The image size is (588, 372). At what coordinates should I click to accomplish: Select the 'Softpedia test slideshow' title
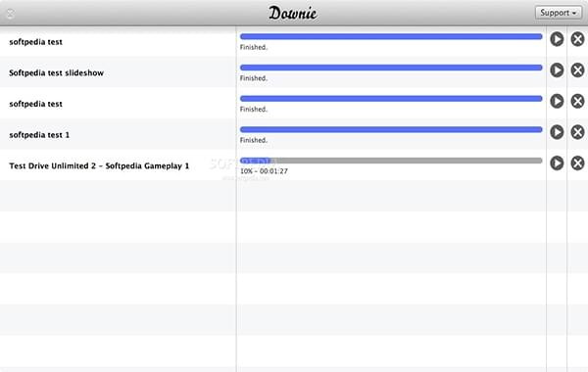click(56, 73)
